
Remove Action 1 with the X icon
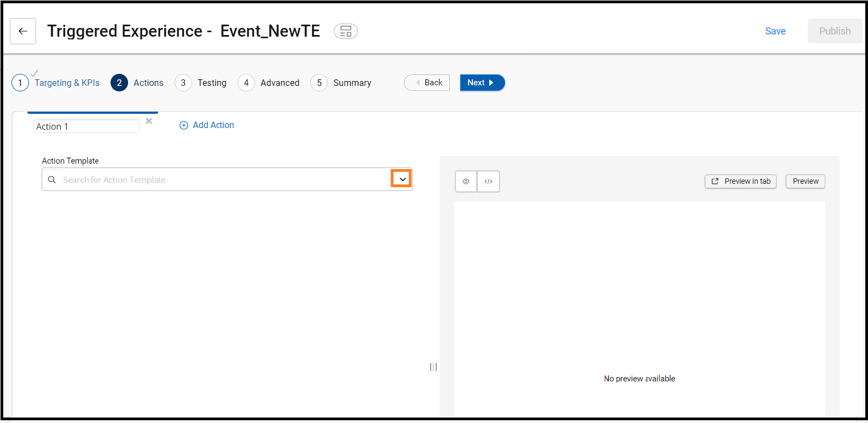(149, 121)
